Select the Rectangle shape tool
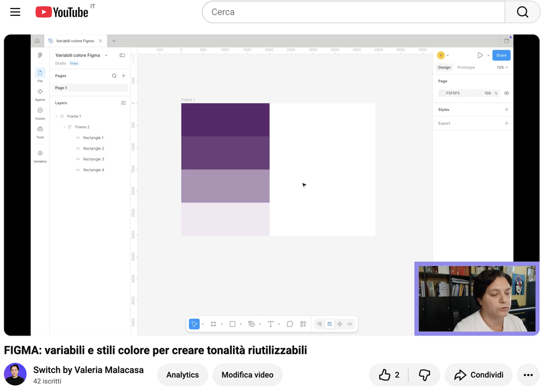541x392 pixels. click(x=232, y=324)
